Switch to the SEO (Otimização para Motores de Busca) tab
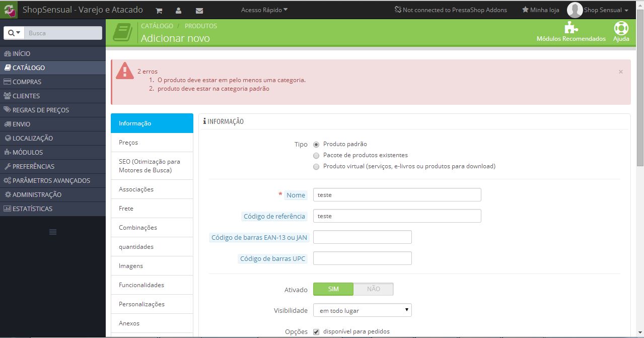Image resolution: width=644 pixels, height=338 pixels. 152,166
